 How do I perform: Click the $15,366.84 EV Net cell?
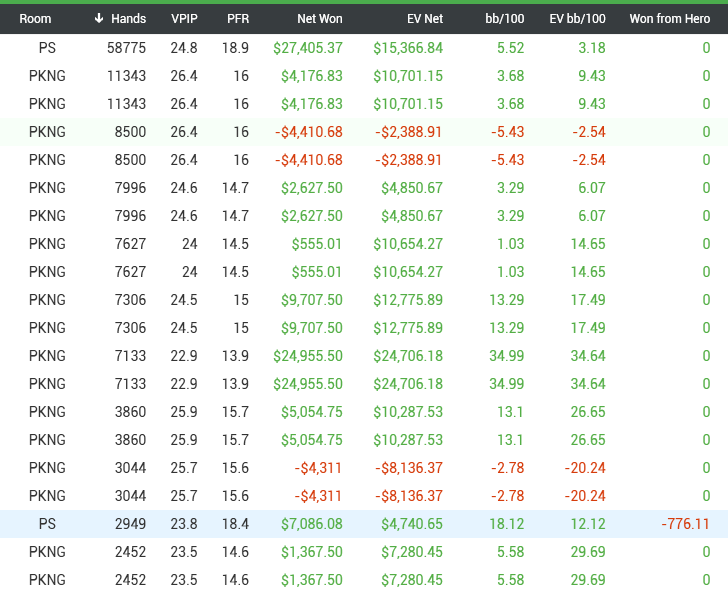pyautogui.click(x=408, y=48)
